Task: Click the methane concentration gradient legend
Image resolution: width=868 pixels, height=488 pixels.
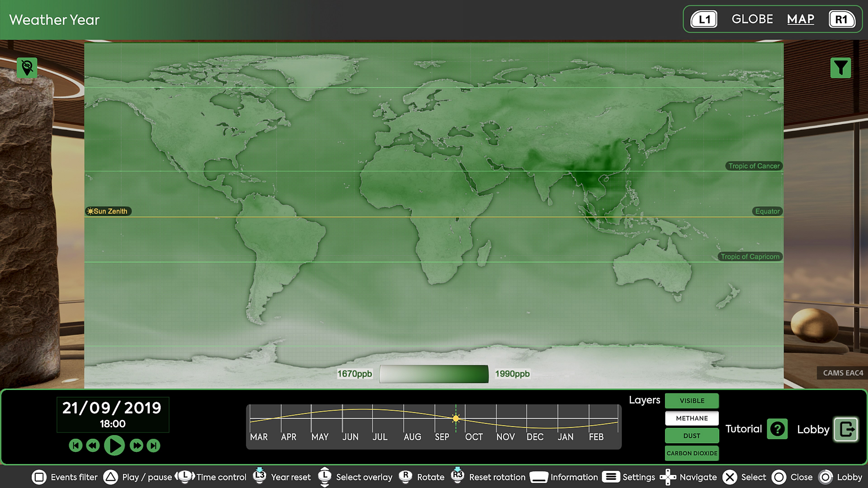Action: pos(434,374)
